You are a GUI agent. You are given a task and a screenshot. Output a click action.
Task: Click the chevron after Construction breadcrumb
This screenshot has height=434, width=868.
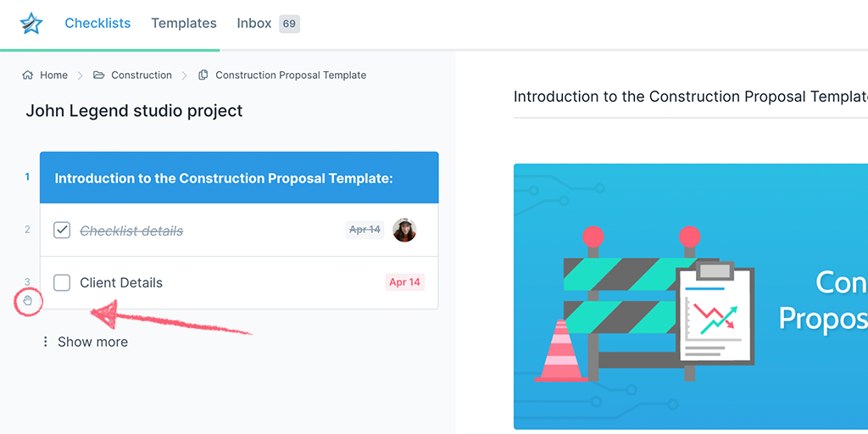(185, 75)
